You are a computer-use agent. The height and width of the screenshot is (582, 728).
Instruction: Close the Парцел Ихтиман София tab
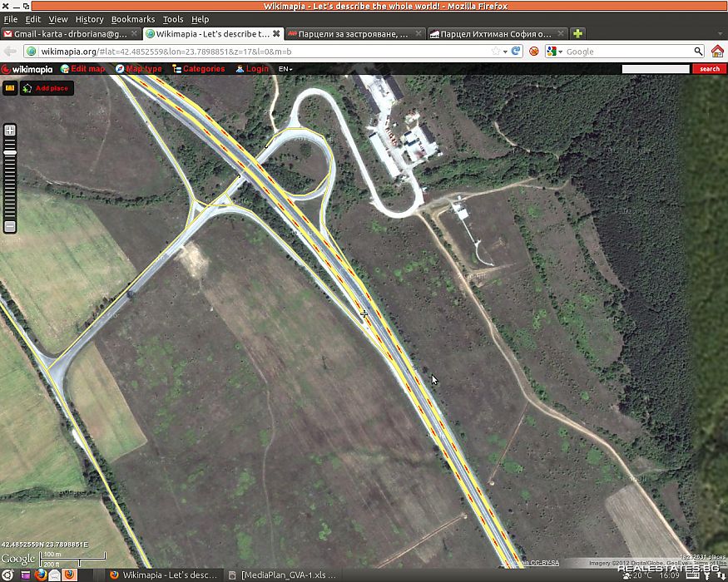coord(561,34)
